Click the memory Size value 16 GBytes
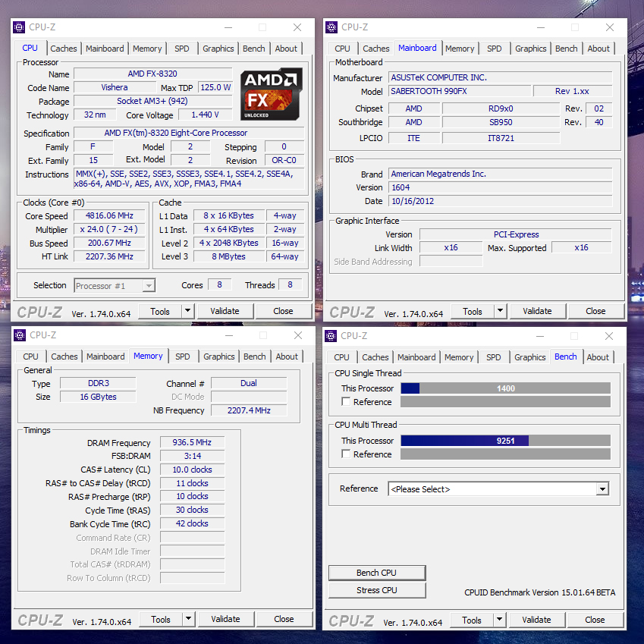The height and width of the screenshot is (644, 644). point(98,397)
